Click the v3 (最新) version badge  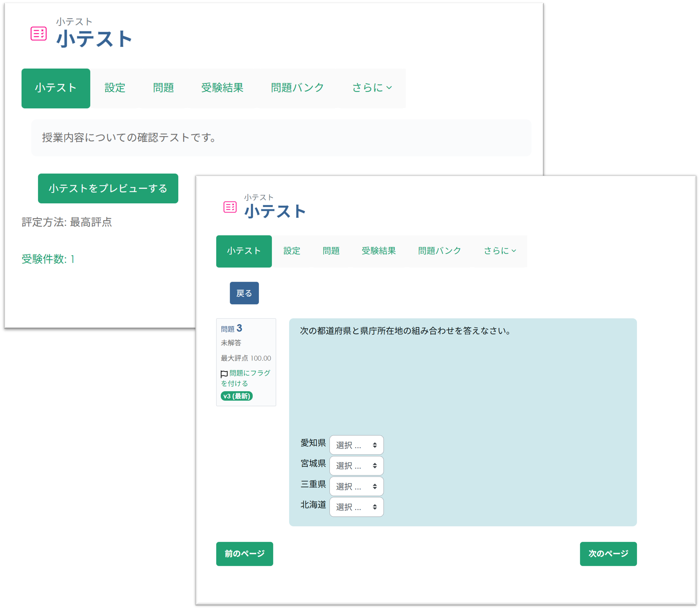[x=237, y=396]
